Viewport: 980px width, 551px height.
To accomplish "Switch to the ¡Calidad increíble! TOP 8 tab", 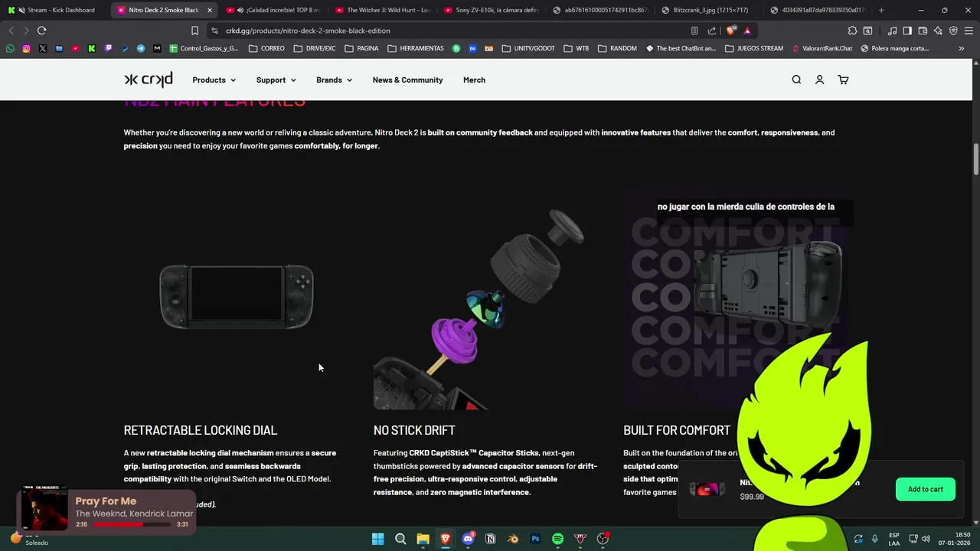I will coord(273,10).
